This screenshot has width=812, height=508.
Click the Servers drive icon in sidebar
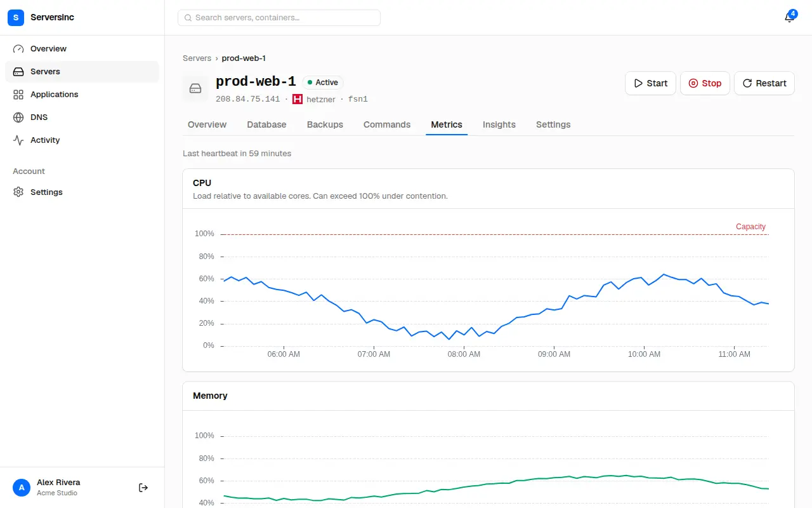click(18, 72)
